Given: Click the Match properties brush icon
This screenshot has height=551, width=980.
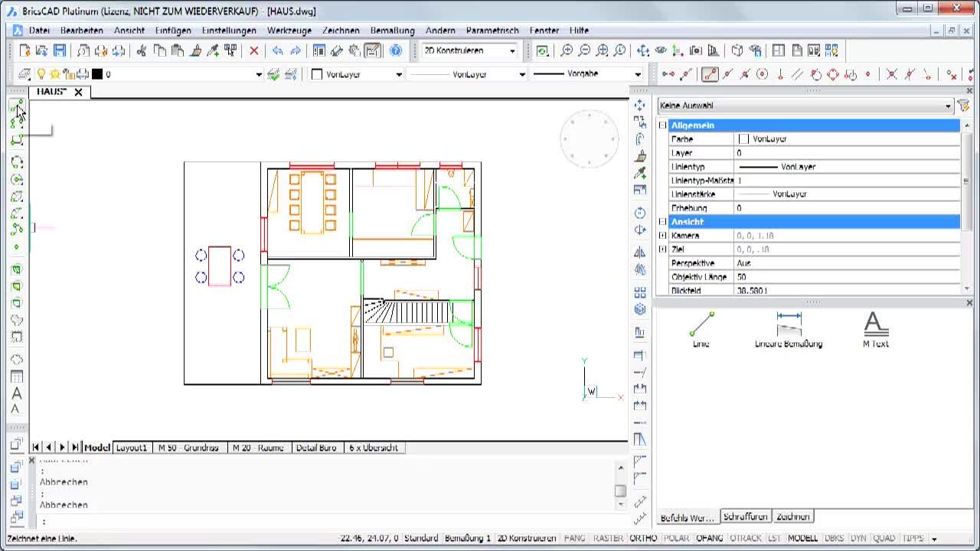Looking at the screenshot, I should tap(195, 51).
